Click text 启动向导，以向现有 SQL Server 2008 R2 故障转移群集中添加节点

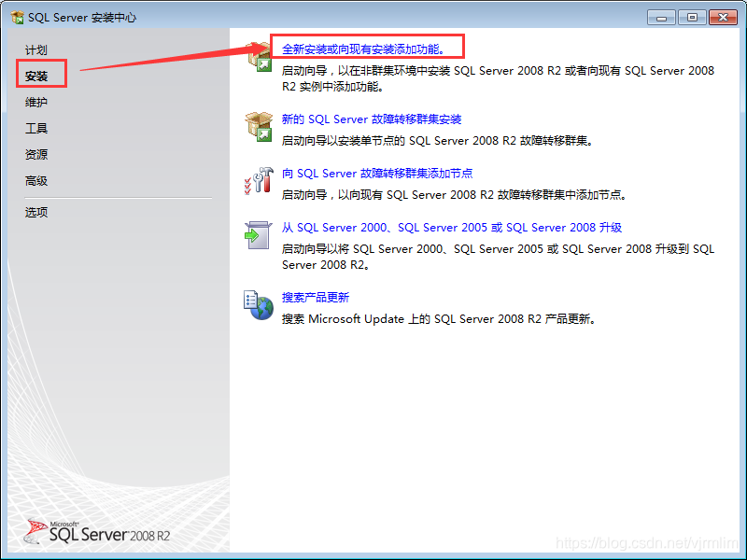[x=454, y=195]
